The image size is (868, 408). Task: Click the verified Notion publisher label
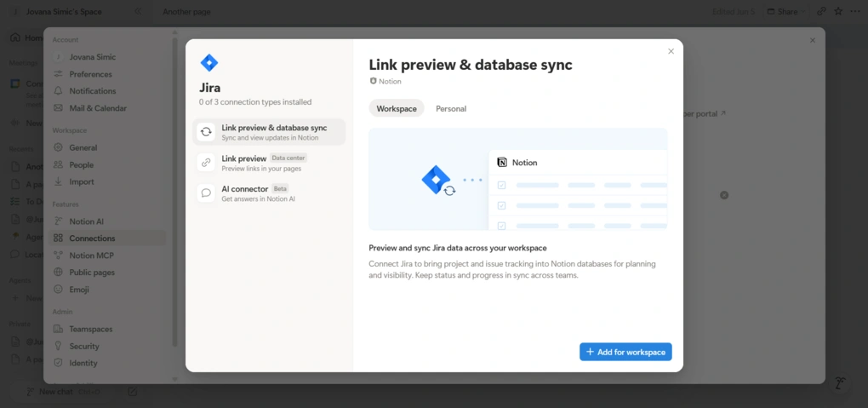pos(385,82)
